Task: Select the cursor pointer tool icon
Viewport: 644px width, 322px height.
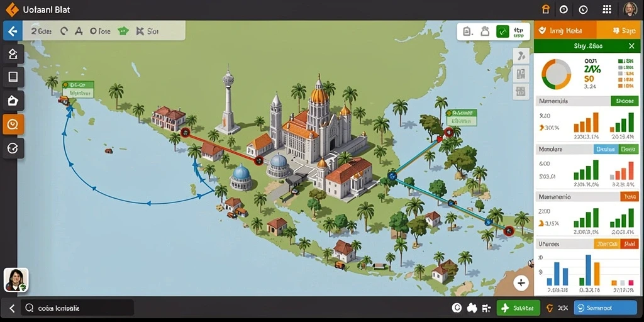Action: click(x=140, y=31)
